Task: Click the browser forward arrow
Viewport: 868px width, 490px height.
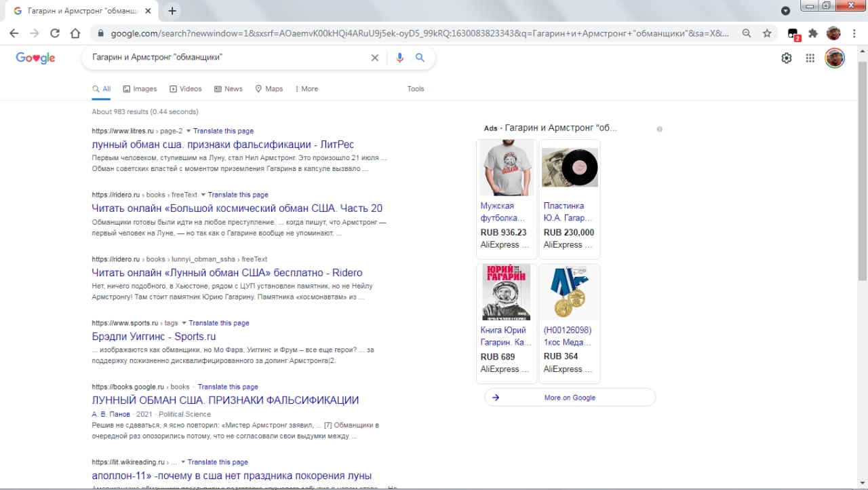Action: coord(35,33)
